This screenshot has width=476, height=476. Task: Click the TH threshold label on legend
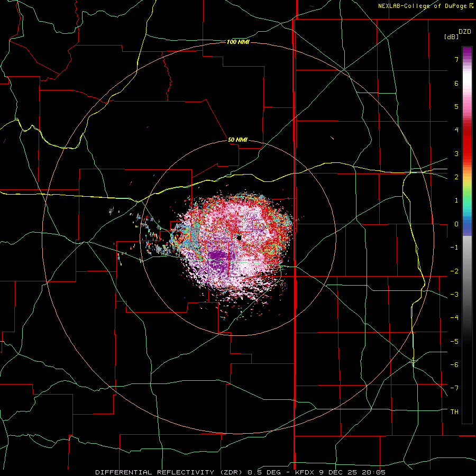[x=454, y=411]
